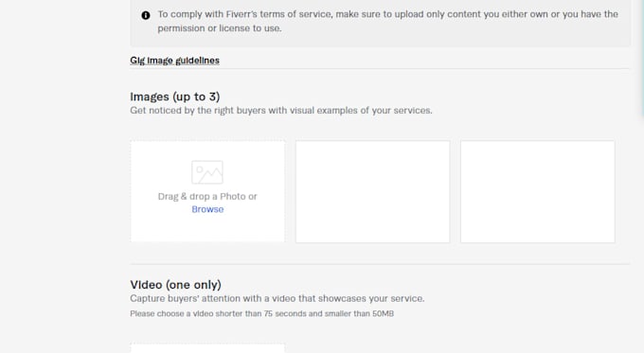644x353 pixels.
Task: Click the Browse link to upload a photo
Action: click(x=207, y=209)
